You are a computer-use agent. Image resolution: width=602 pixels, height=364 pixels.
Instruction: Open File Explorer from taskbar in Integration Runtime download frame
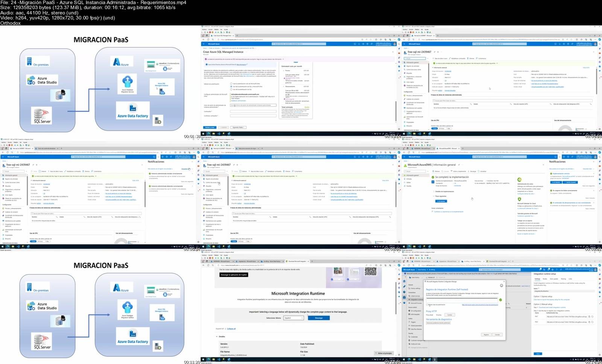[213, 359]
